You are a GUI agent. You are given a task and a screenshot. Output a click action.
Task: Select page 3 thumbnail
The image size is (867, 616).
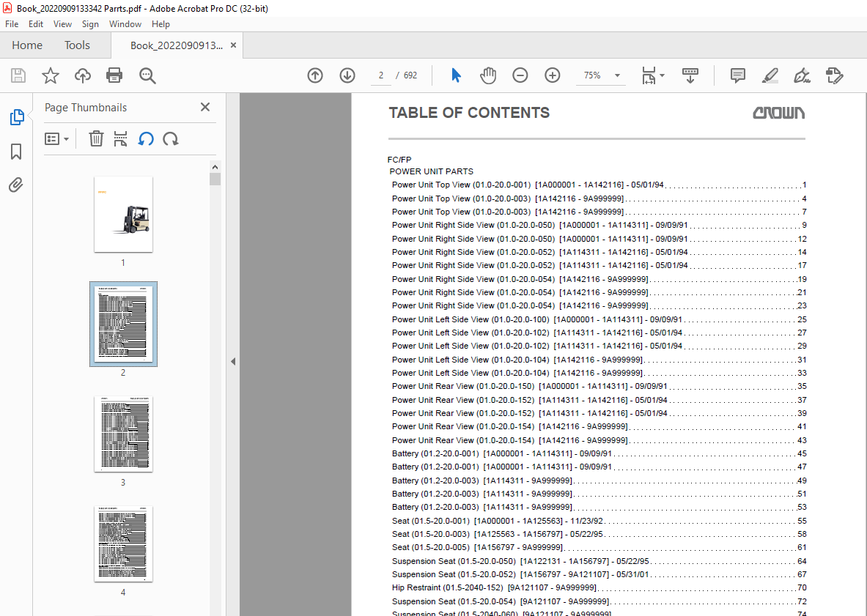pyautogui.click(x=123, y=434)
